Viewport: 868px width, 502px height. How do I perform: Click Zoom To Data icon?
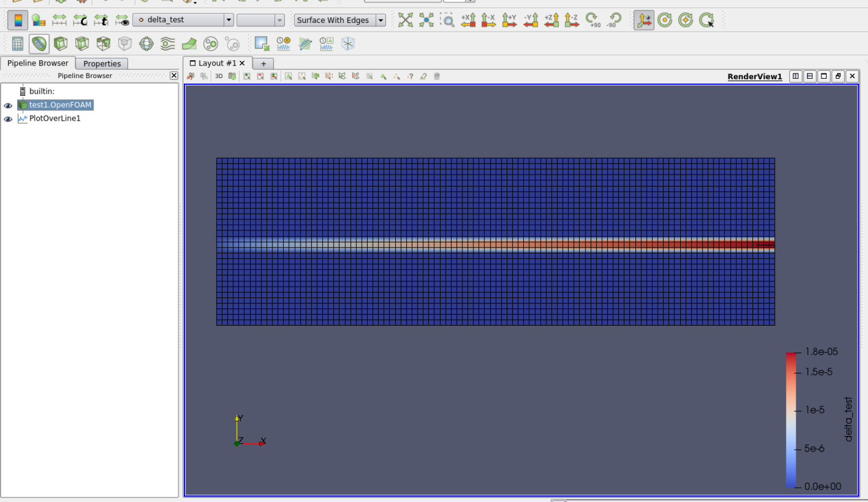[x=426, y=20]
